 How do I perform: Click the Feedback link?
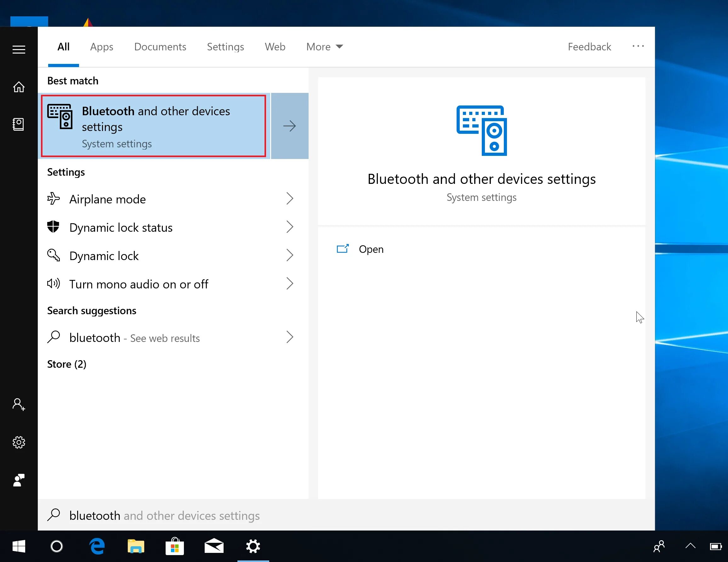[589, 47]
